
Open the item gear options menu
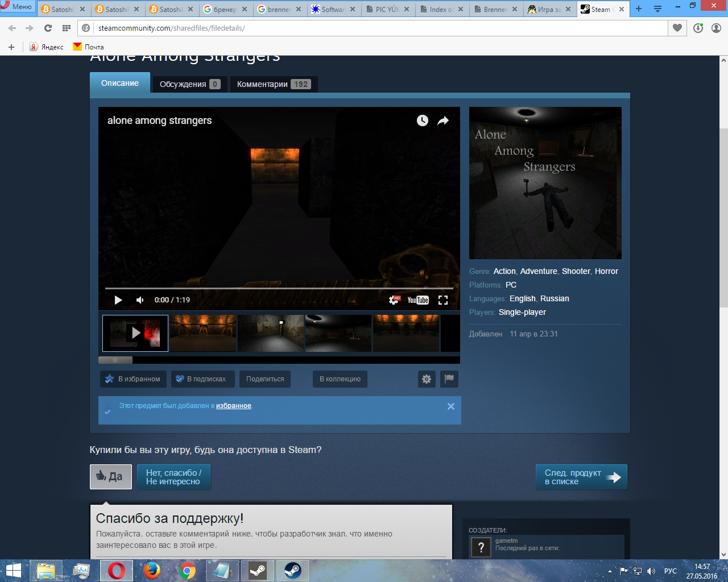coord(427,379)
